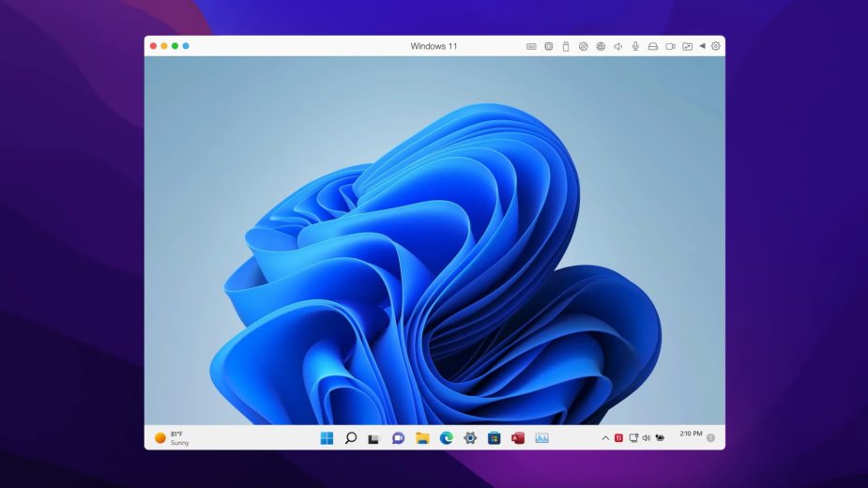
Task: Open the CPU chip icon in the toolbar
Action: 549,47
